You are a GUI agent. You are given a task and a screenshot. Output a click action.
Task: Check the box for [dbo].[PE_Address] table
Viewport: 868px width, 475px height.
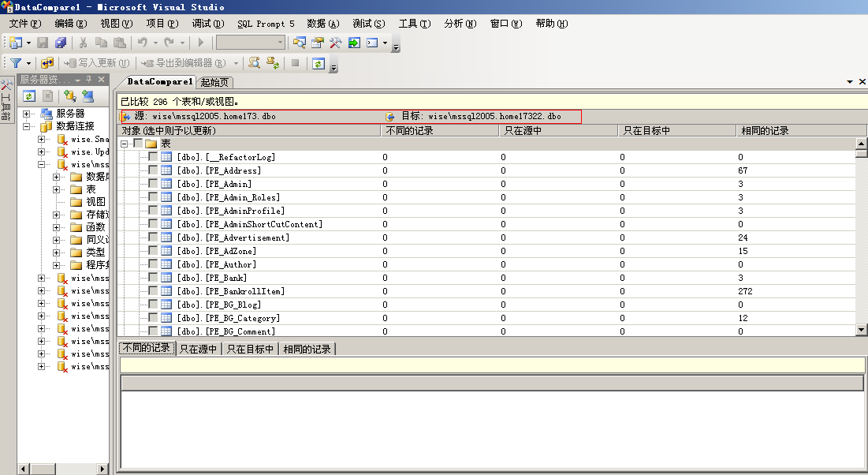(153, 170)
